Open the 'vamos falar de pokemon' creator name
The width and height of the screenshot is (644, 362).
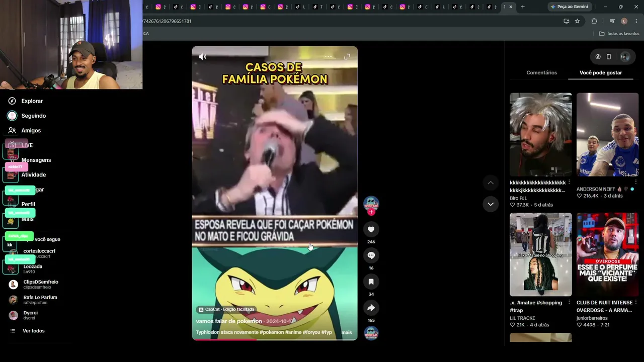pos(229,321)
